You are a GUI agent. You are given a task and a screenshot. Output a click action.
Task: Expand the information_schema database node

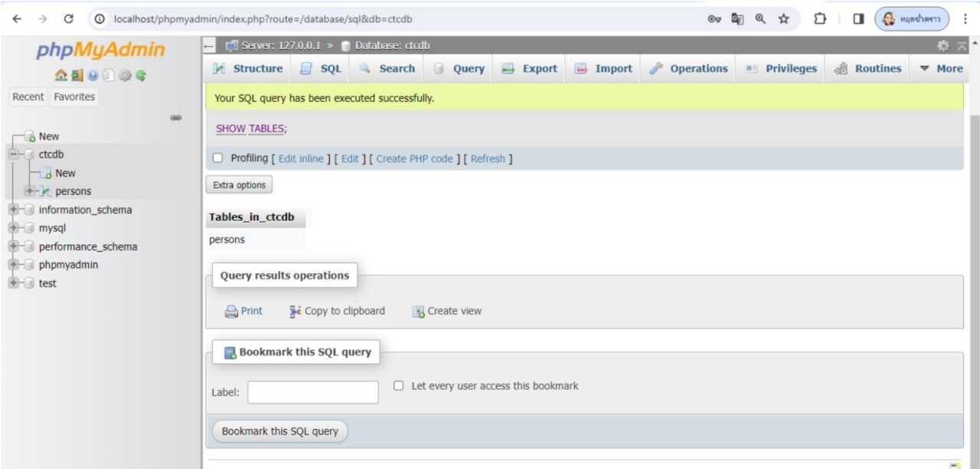[13, 210]
